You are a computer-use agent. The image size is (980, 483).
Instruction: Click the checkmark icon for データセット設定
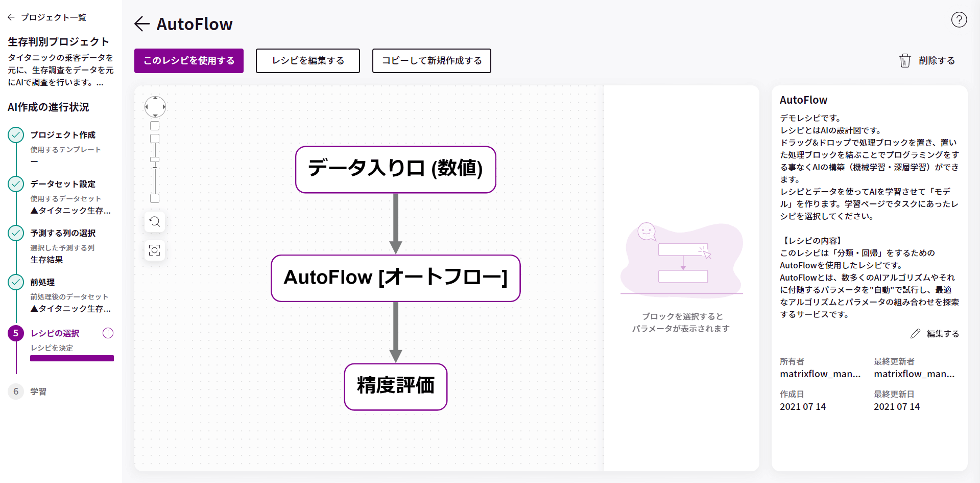coord(16,184)
